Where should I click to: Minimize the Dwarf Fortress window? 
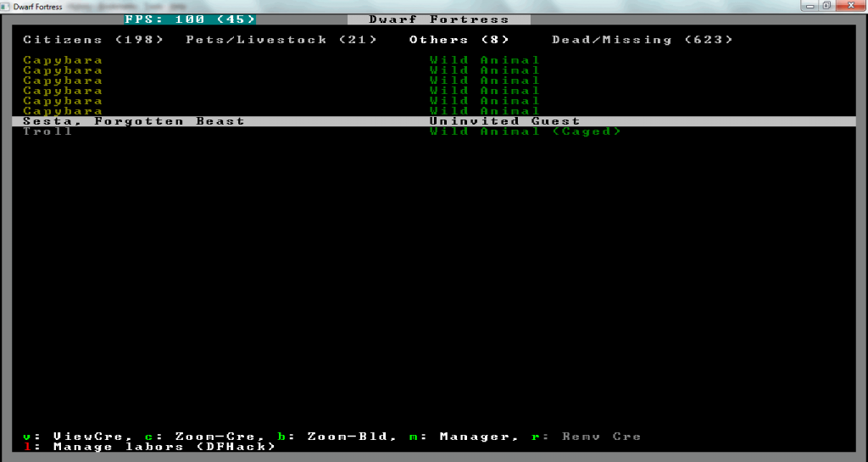coord(810,6)
